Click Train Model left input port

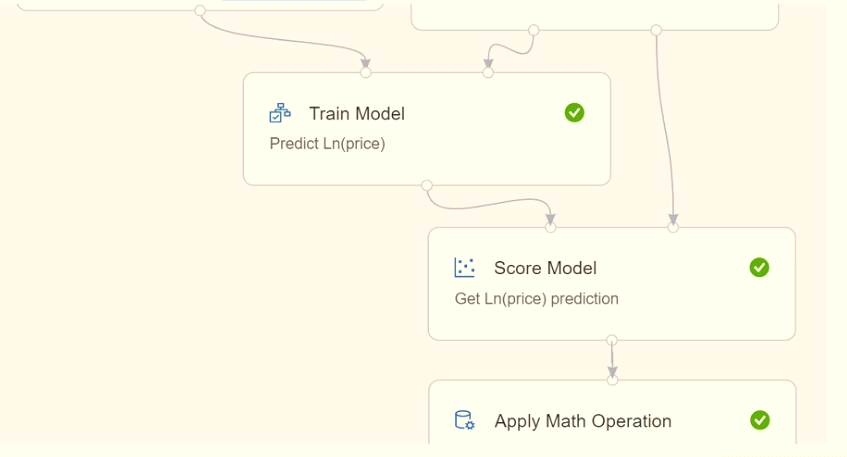point(366,72)
